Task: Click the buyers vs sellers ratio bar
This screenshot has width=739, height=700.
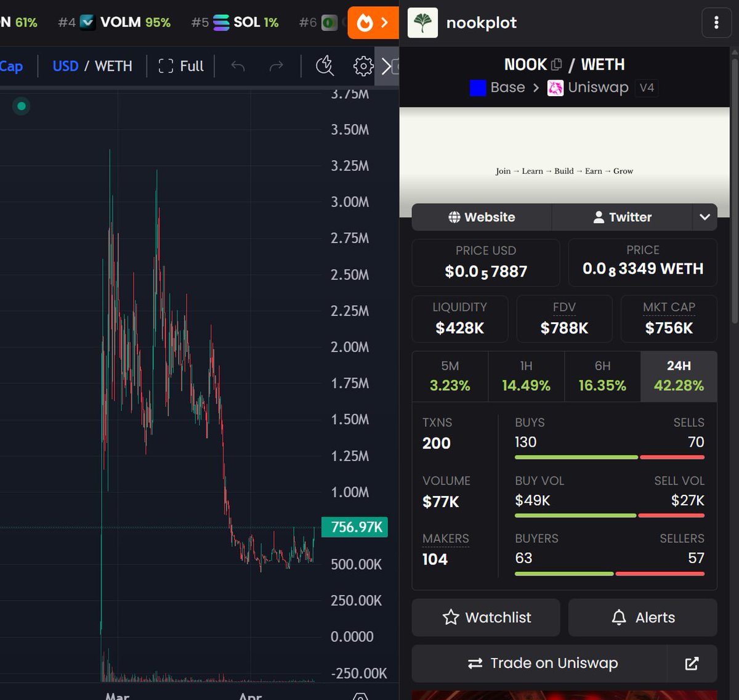Action: pyautogui.click(x=610, y=573)
